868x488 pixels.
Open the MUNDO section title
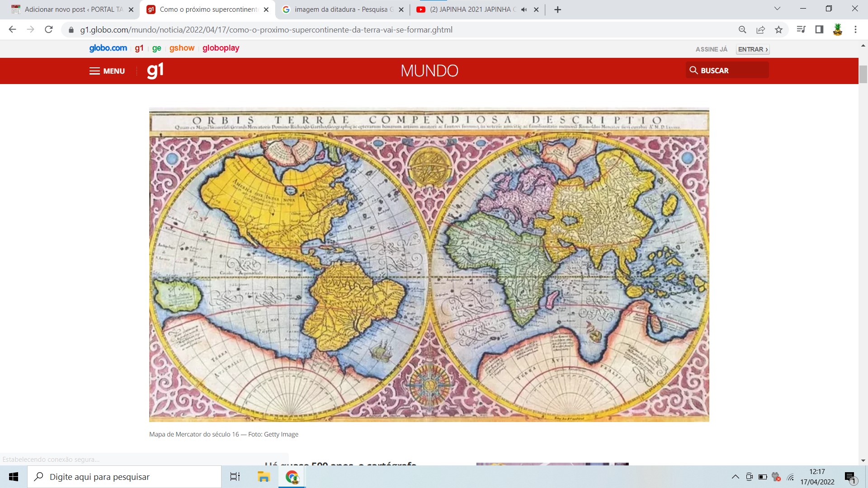pos(429,71)
